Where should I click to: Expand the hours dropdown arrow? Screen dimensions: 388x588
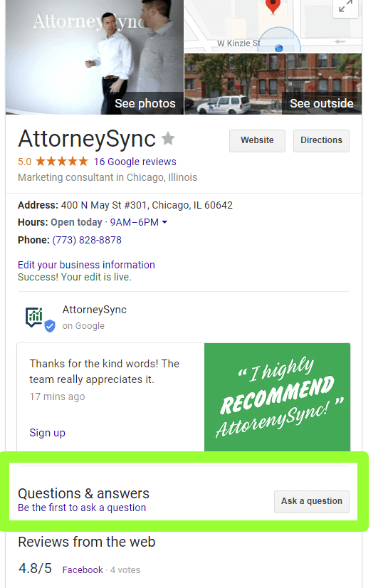coord(164,222)
